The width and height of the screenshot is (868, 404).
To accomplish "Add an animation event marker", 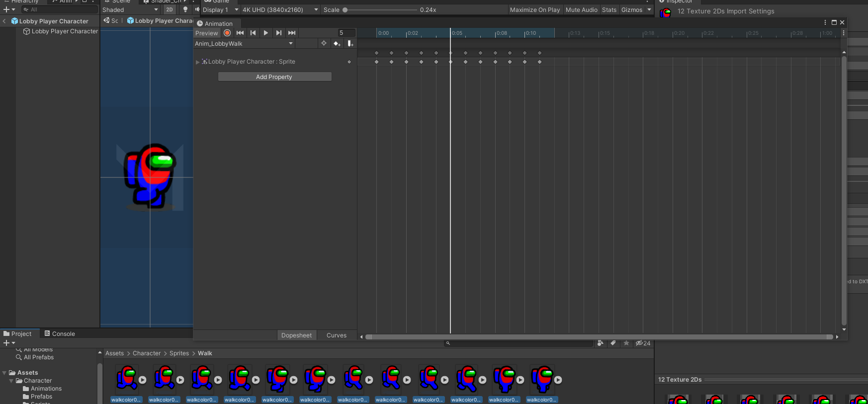I will pyautogui.click(x=350, y=44).
